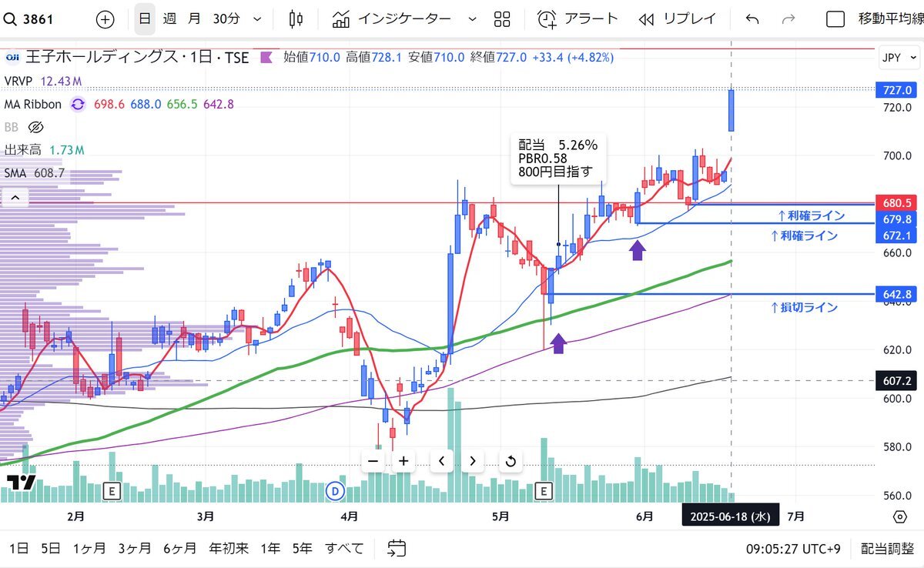Click the E earnings marker near February
The height and width of the screenshot is (568, 924).
(112, 490)
